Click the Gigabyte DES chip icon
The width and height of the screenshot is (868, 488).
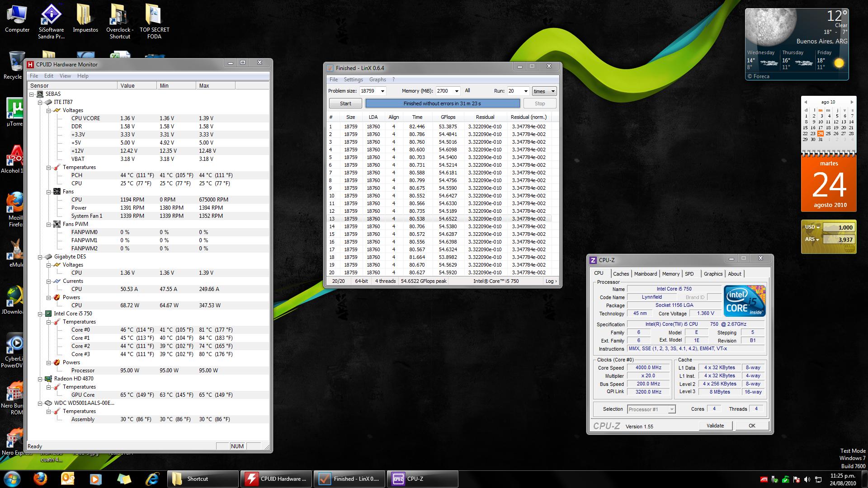pos(48,257)
